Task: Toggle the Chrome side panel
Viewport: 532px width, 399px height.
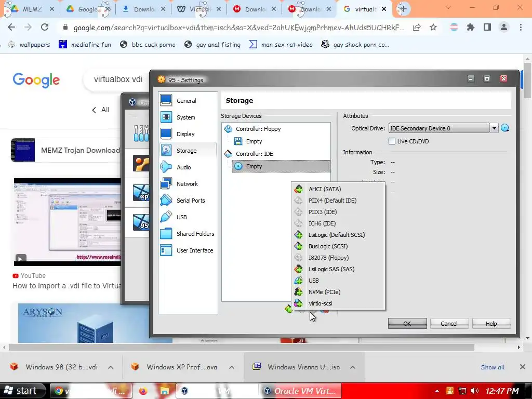Action: point(487,28)
